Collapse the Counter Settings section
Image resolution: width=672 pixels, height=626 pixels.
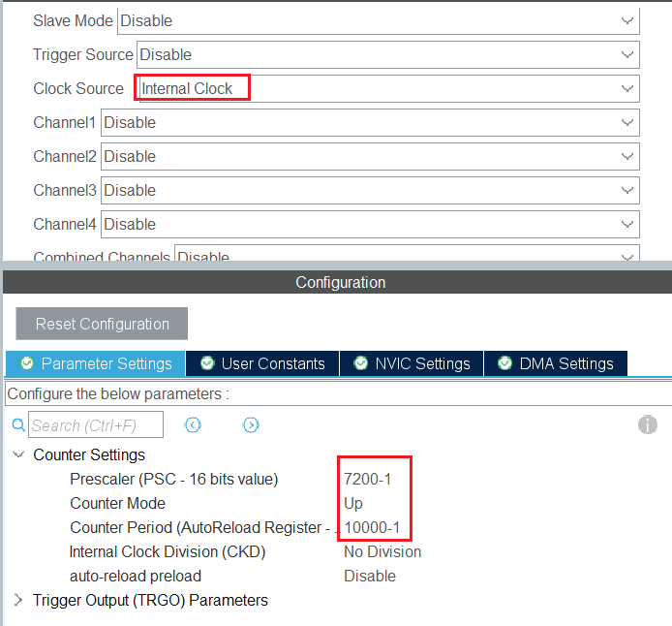[18, 454]
